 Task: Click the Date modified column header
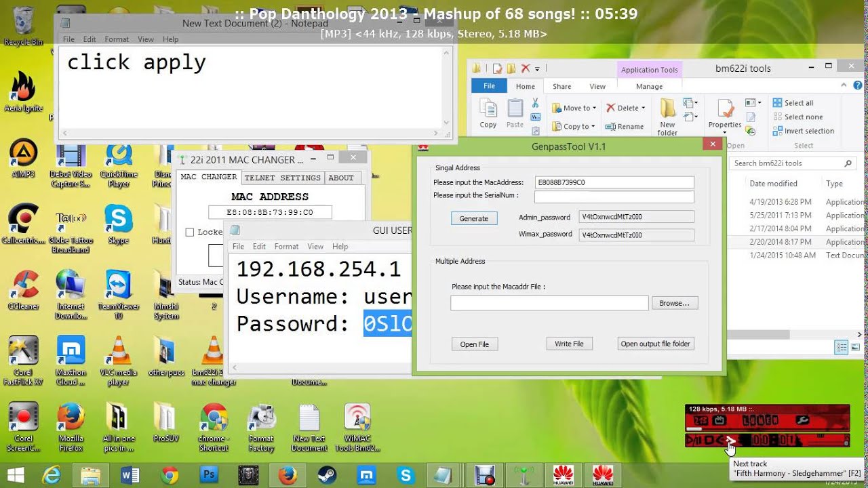(773, 183)
